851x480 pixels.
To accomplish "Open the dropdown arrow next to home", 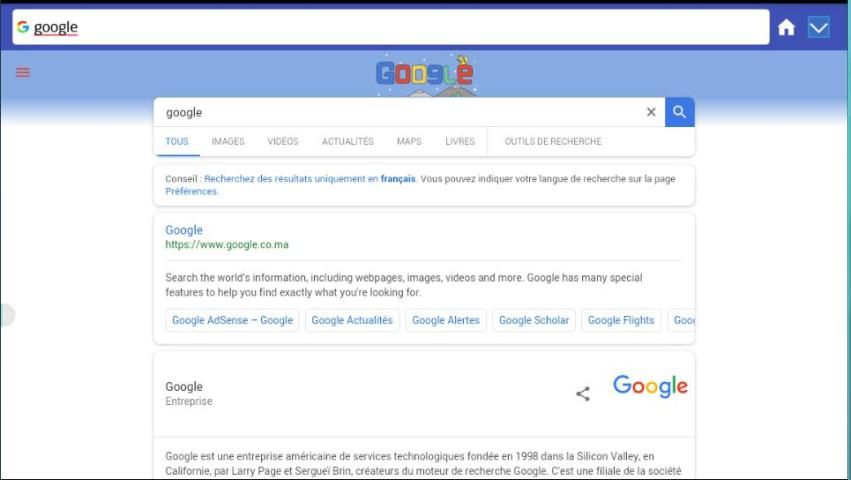I will pyautogui.click(x=819, y=28).
